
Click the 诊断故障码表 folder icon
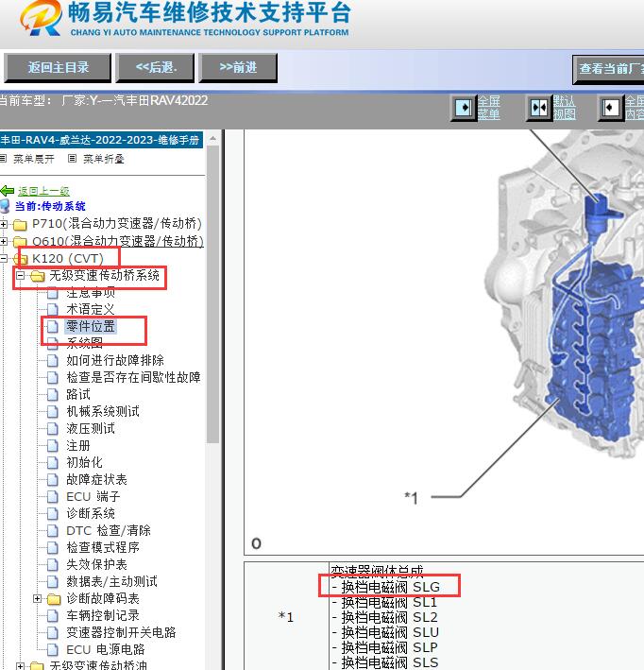54,599
